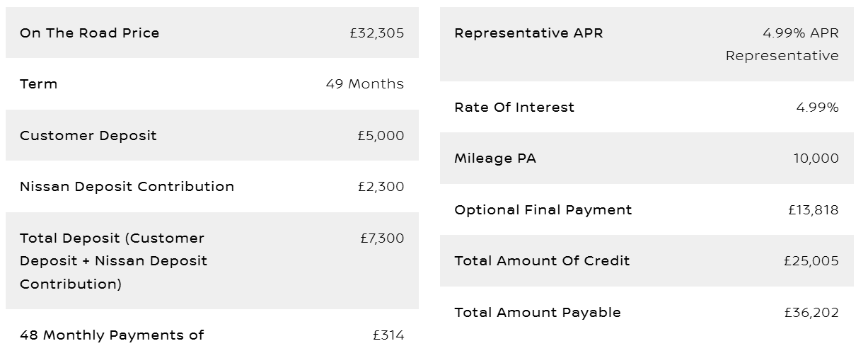Select the £36,202 total payable value

click(811, 312)
